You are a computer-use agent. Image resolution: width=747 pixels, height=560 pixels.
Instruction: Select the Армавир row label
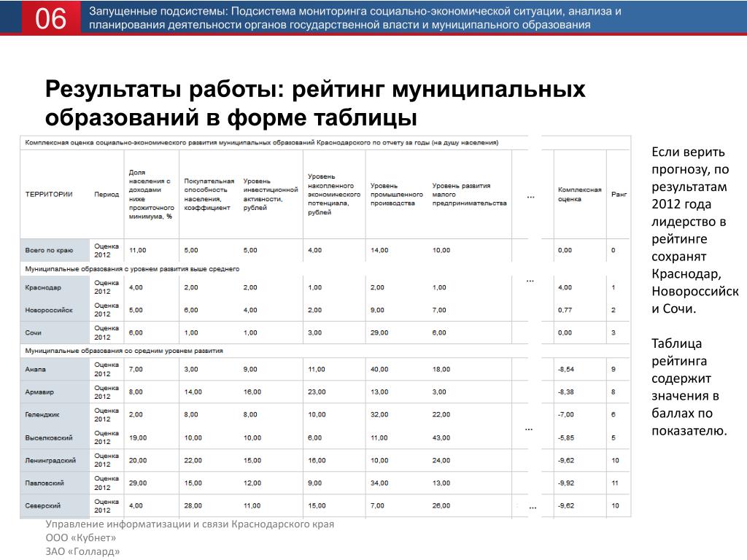(39, 392)
